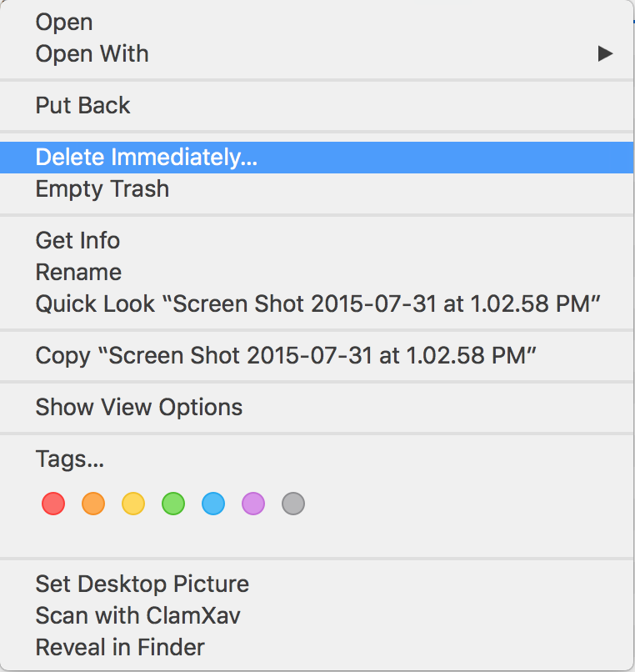
Task: Copy the Screen Shot 2015-07-31 file
Action: coord(285,356)
